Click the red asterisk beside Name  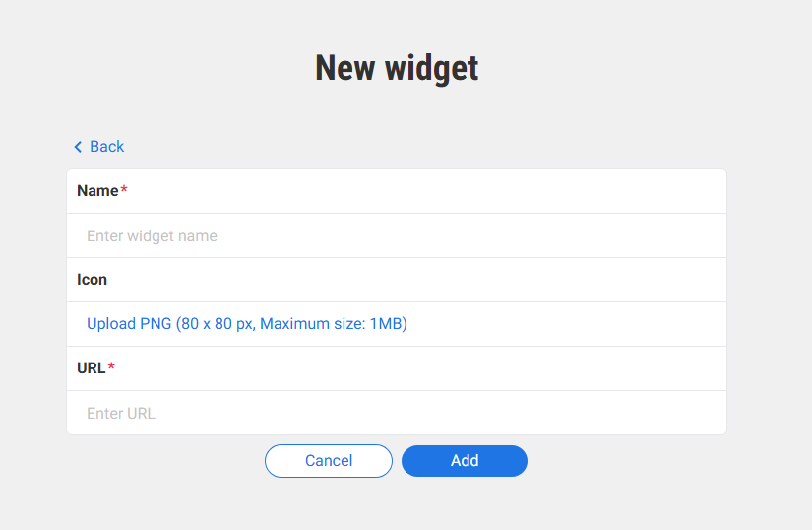[124, 191]
